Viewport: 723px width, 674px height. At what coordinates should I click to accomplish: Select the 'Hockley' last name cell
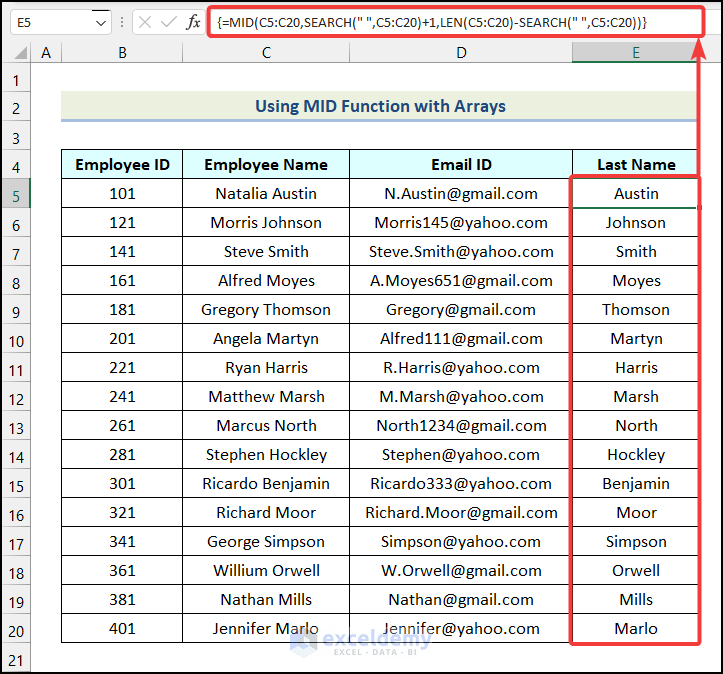(635, 455)
